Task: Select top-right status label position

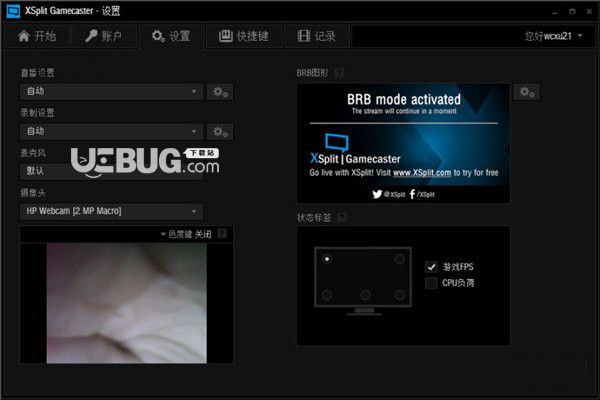Action: [x=399, y=259]
